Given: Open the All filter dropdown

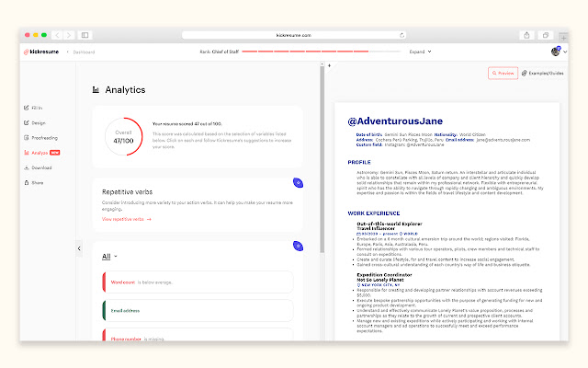Looking at the screenshot, I should pos(109,257).
